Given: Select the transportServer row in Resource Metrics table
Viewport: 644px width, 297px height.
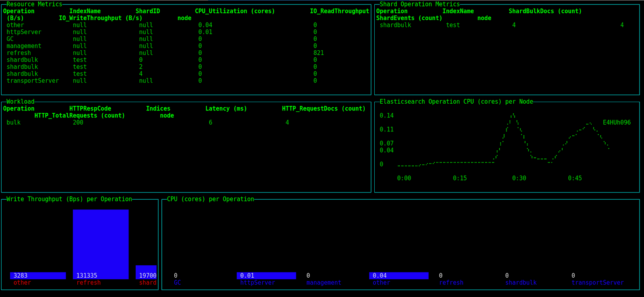Looking at the screenshot, I should [186, 81].
